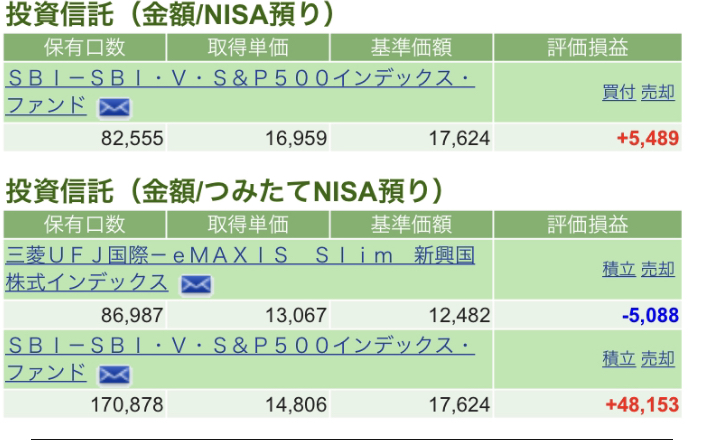
Task: Click 評価損益 header in NISA預り table
Action: click(588, 47)
